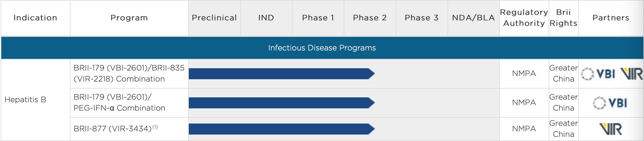Viewport: 644px width, 141px height.
Task: Click the VIR logo in the first row
Action: click(x=632, y=74)
